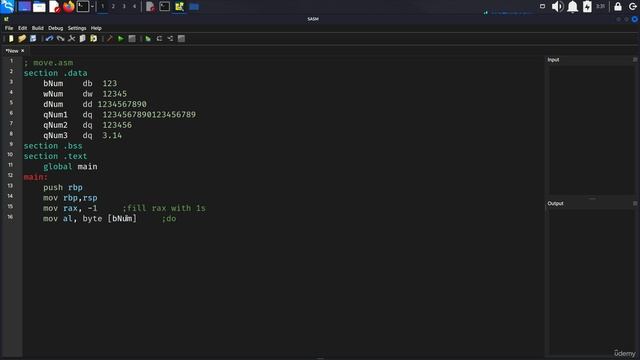Click the Paste toolbar icon
Image resolution: width=640 pixels, height=360 pixels.
[x=93, y=38]
